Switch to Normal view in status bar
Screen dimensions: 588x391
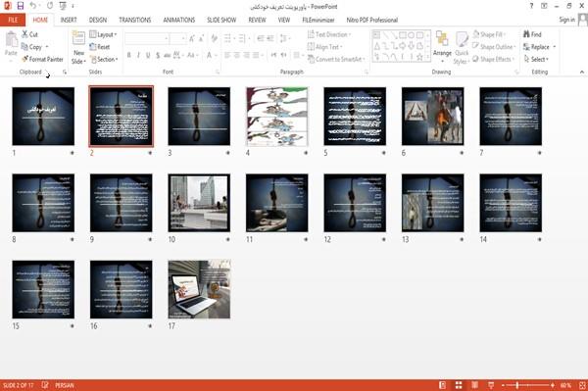[443, 385]
